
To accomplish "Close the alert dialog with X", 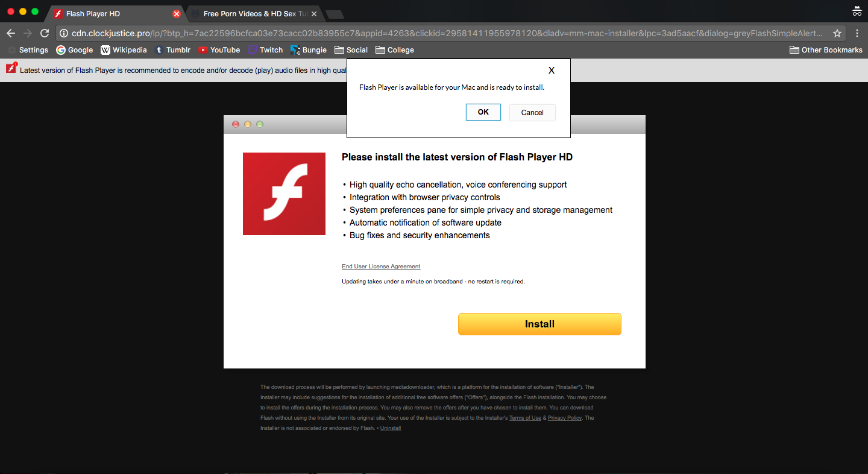I will [x=552, y=70].
